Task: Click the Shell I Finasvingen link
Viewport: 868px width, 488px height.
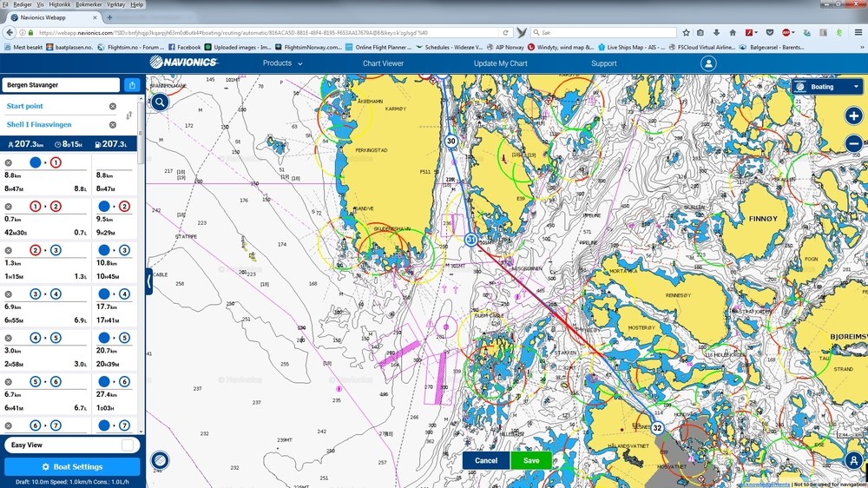Action: (x=39, y=125)
